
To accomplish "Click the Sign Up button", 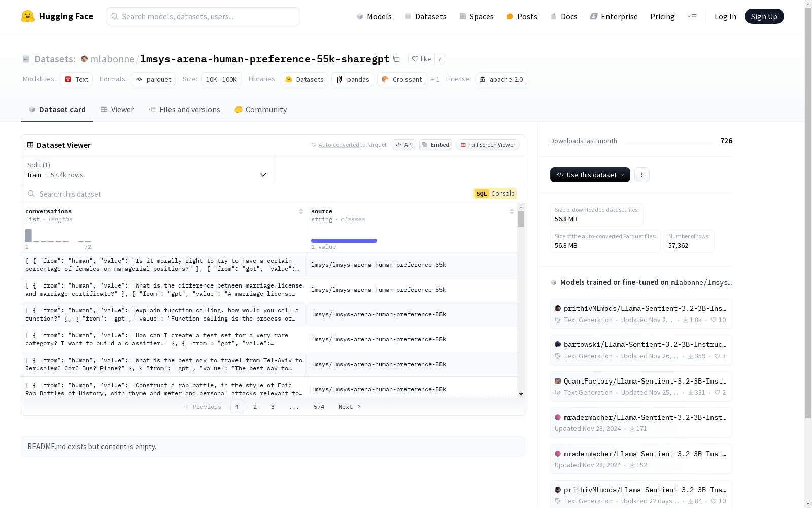I will click(x=764, y=16).
